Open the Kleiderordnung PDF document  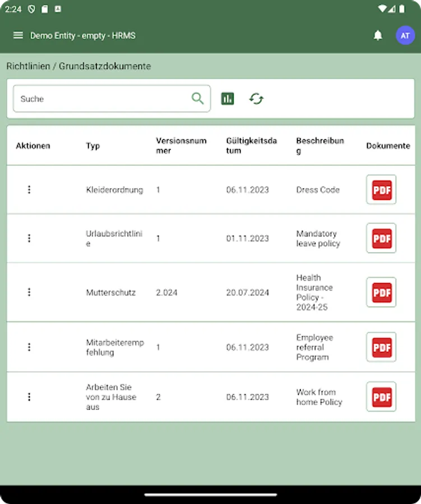click(381, 190)
